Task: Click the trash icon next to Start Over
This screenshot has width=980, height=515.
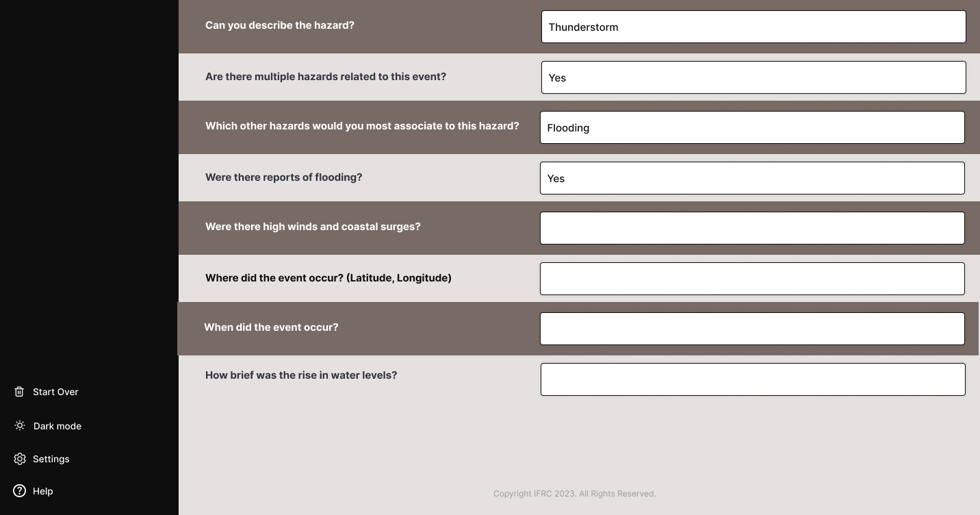Action: tap(18, 391)
